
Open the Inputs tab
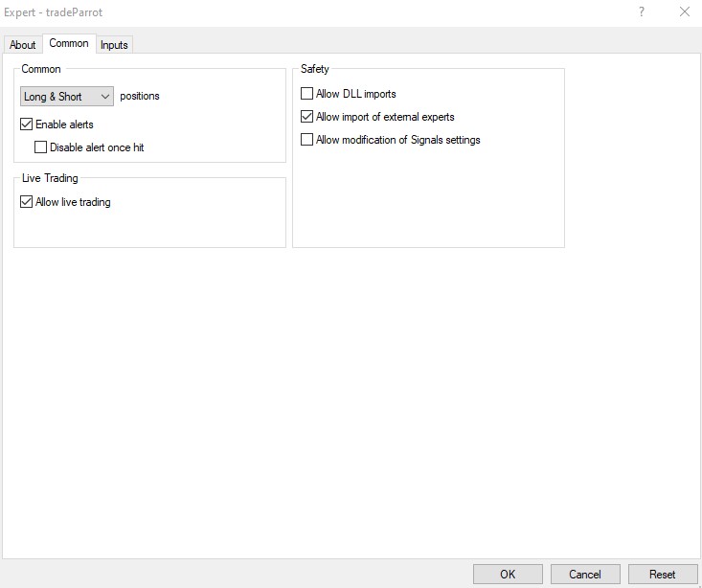[114, 45]
